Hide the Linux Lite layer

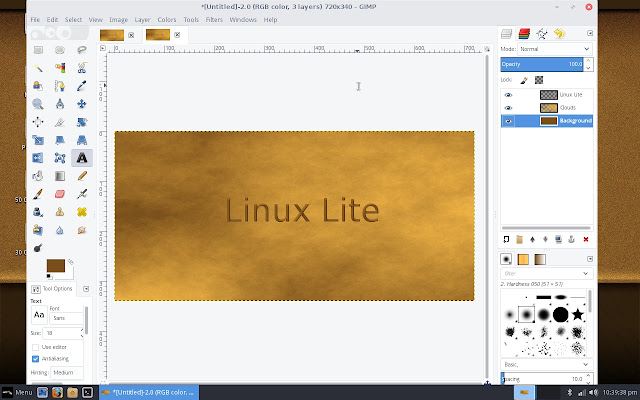tap(508, 95)
